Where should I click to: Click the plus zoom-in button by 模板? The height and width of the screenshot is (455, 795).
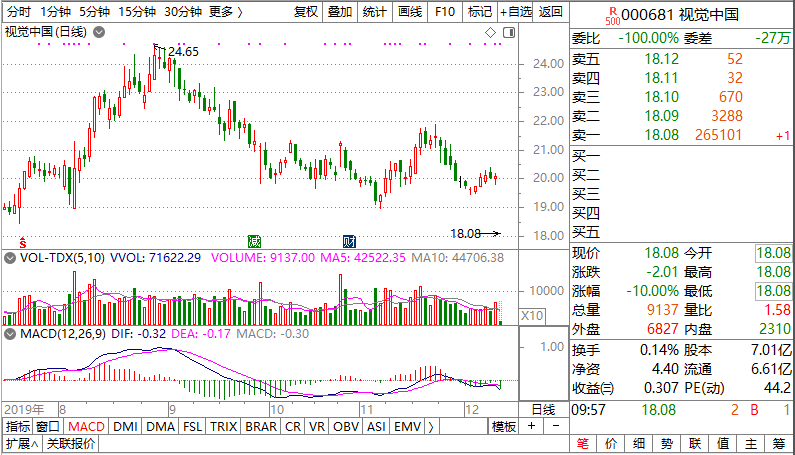(x=531, y=426)
